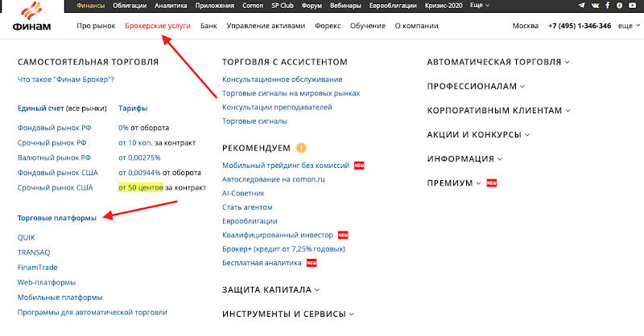The image size is (644, 336).
Task: Expand the top bar Еще dropdown
Action: (479, 6)
